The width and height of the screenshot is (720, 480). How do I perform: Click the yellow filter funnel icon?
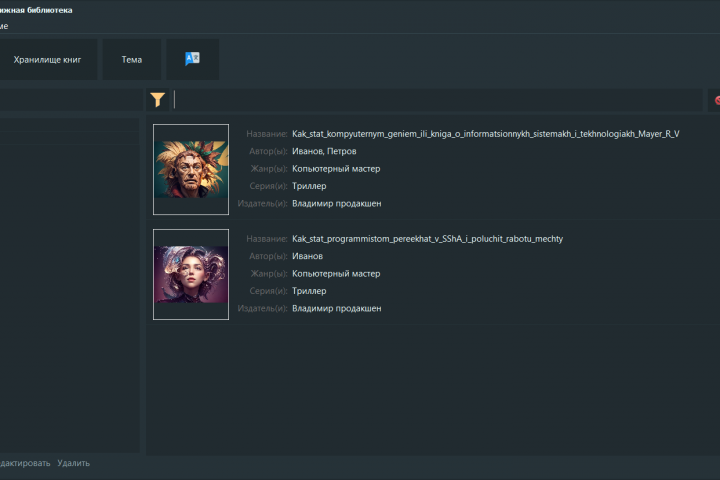click(158, 99)
